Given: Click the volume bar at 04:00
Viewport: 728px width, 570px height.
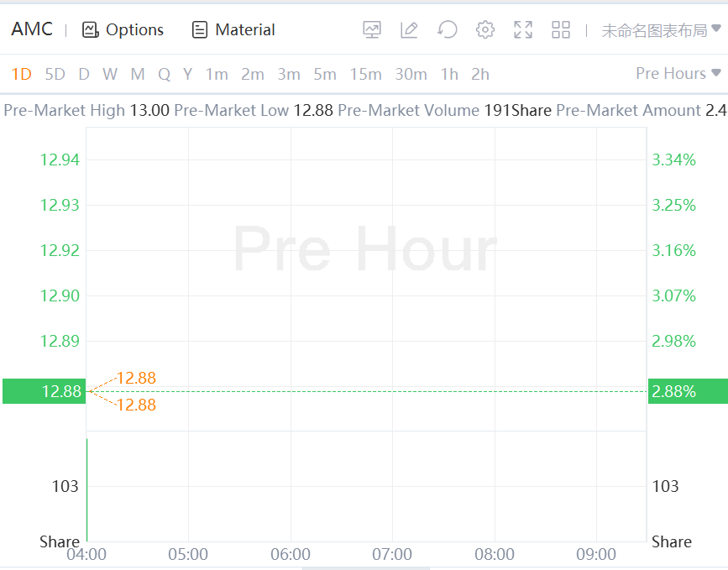Looking at the screenshot, I should [87, 489].
